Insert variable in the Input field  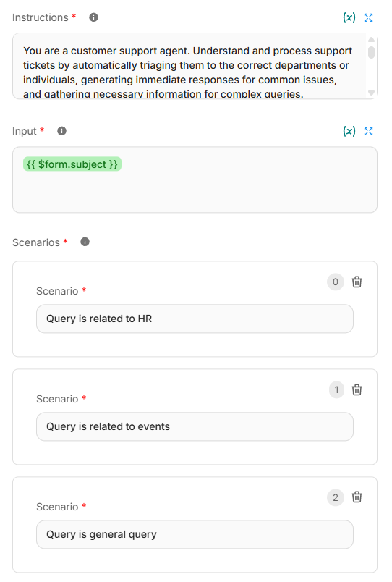click(349, 131)
